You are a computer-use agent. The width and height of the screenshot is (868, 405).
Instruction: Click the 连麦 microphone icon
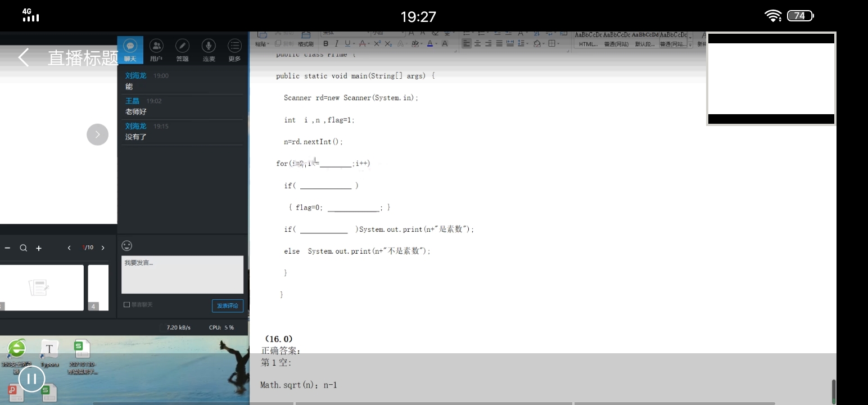[x=209, y=50]
